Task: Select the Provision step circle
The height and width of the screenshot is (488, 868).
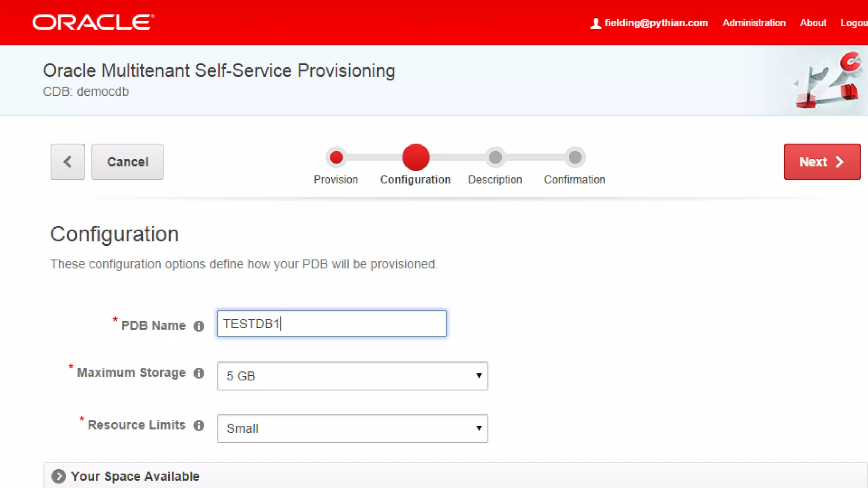Action: click(x=336, y=158)
